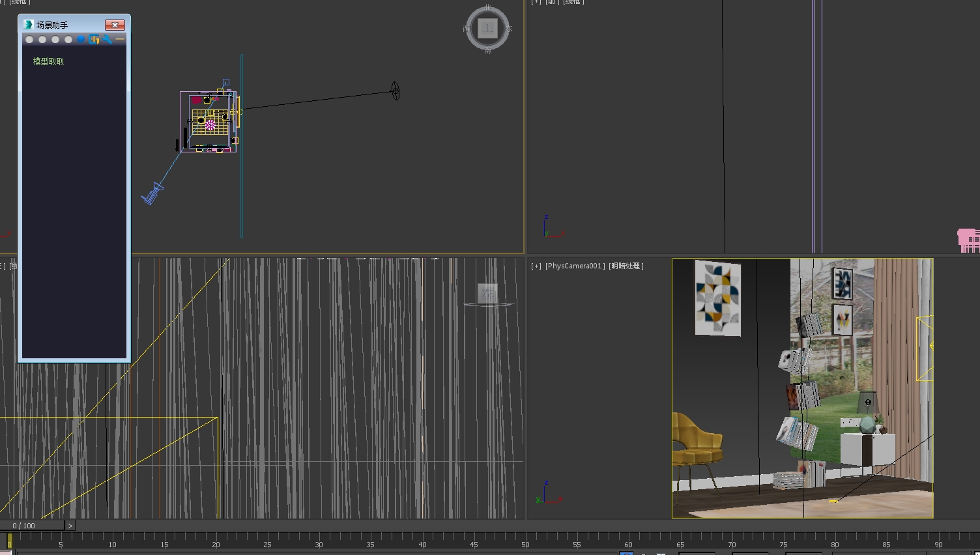Click the leftmost grey circle in 场景助手
Screen dimensions: 980x555
pyautogui.click(x=29, y=40)
